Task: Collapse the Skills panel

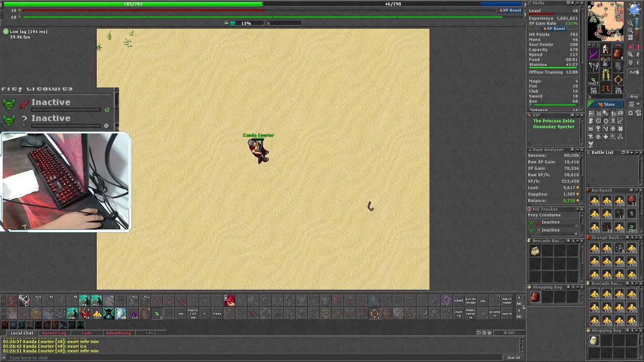Action: [x=577, y=3]
